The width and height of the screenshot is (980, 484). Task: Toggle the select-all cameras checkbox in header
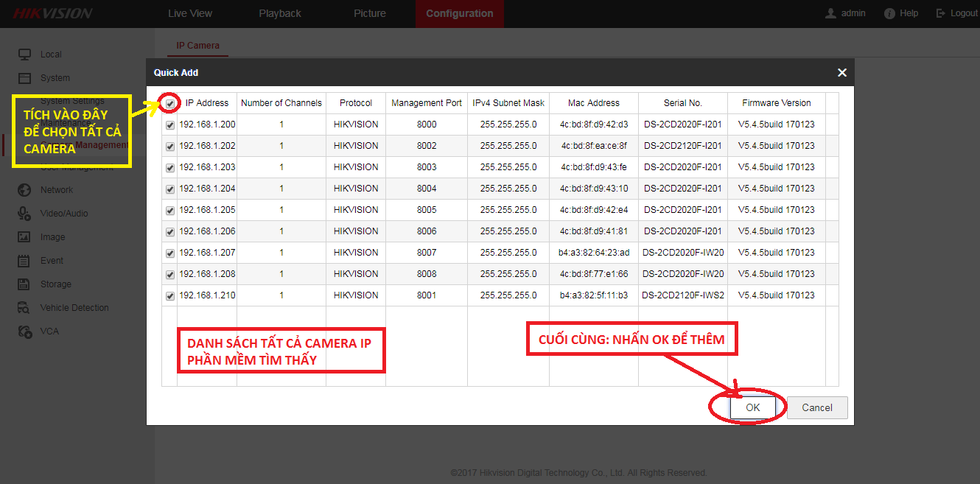[x=171, y=104]
